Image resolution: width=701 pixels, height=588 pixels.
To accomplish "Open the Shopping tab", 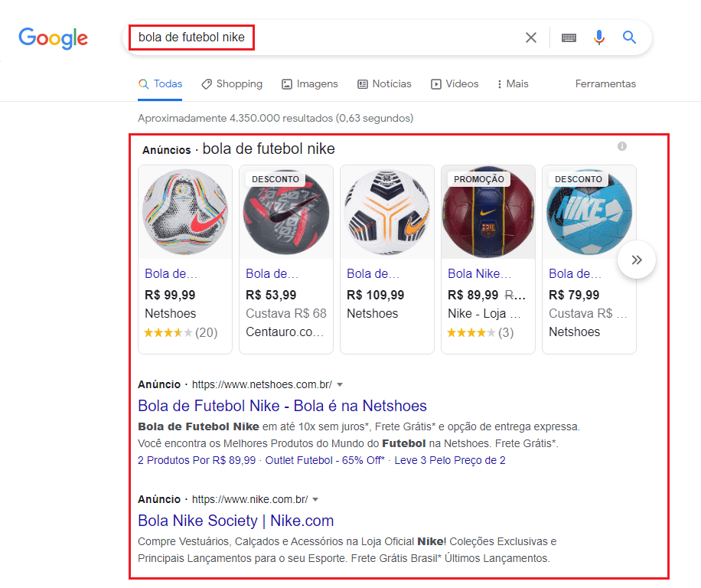I will click(232, 83).
